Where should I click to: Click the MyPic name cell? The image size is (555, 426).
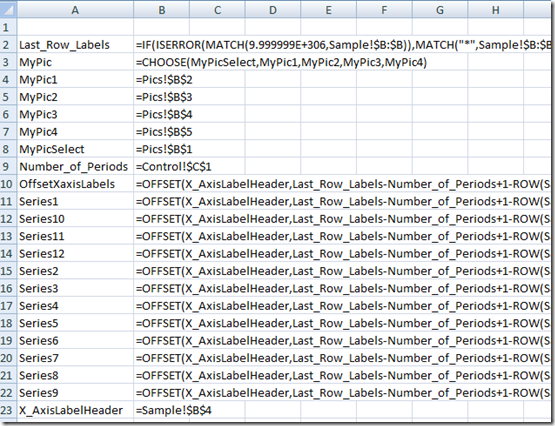coord(75,62)
